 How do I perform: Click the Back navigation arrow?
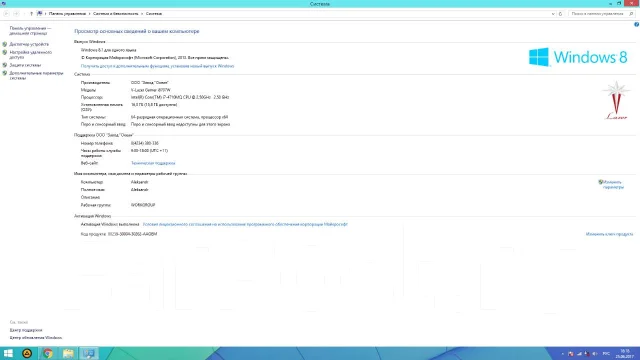[x=6, y=14]
